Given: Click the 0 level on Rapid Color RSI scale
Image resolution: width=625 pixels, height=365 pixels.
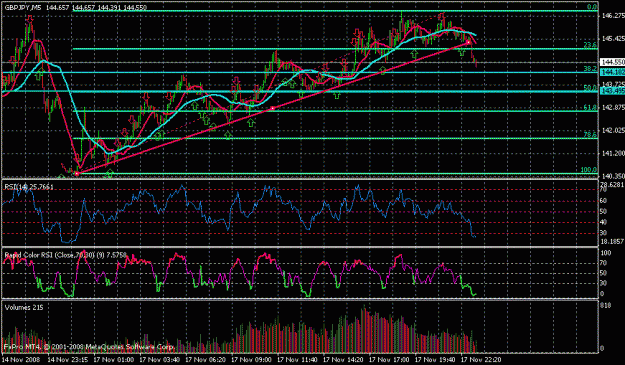Looking at the screenshot, I should (x=602, y=294).
